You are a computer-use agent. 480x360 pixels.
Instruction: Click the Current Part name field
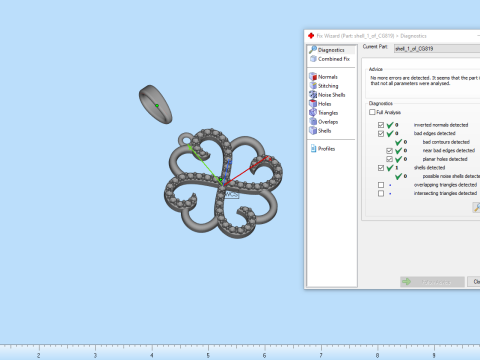pyautogui.click(x=437, y=49)
